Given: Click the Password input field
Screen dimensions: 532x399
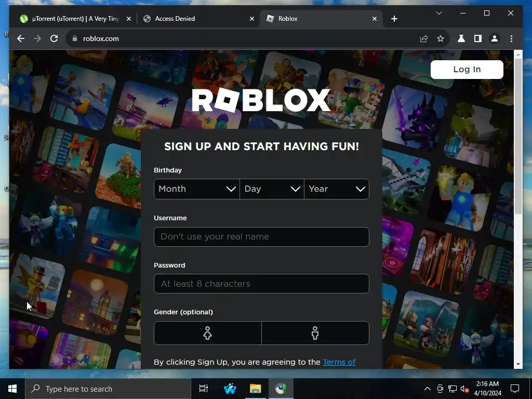Looking at the screenshot, I should (x=261, y=284).
